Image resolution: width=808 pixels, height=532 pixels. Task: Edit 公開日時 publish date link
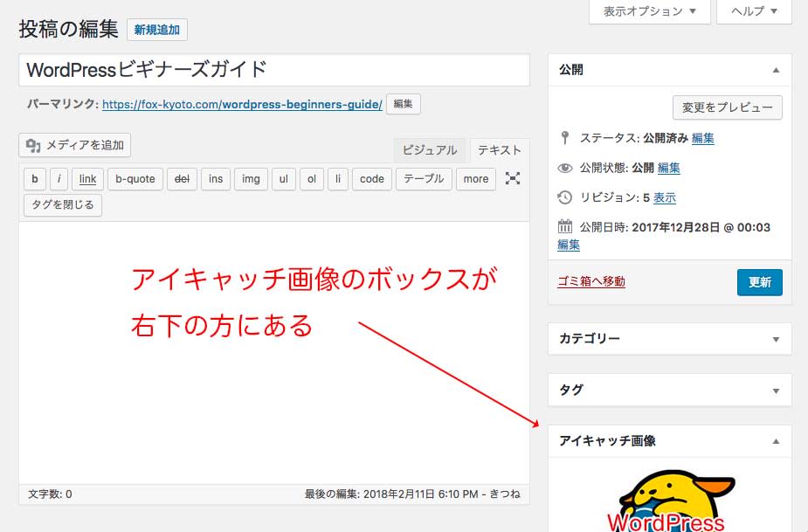coord(569,245)
